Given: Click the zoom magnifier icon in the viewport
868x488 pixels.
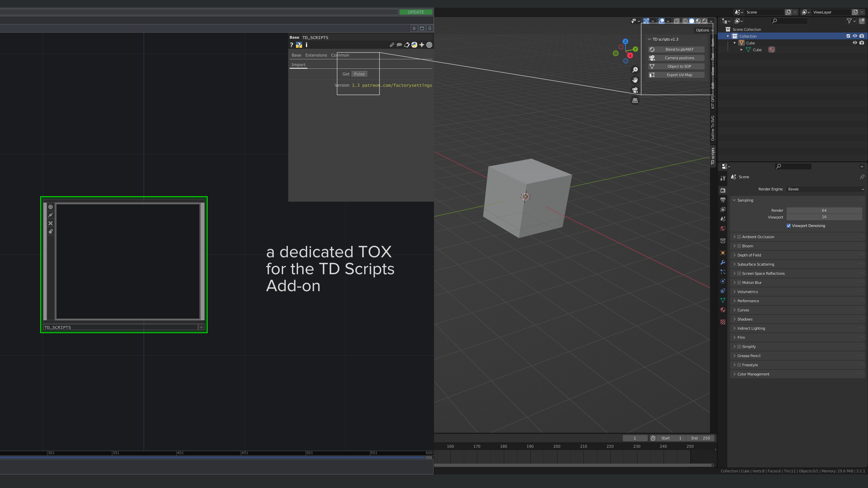Looking at the screenshot, I should point(635,70).
